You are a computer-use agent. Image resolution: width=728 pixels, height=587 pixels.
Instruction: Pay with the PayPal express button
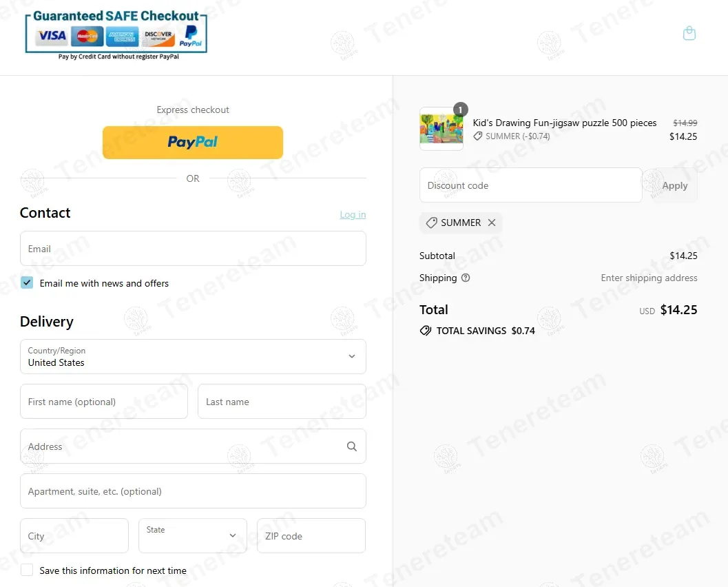[x=193, y=143]
